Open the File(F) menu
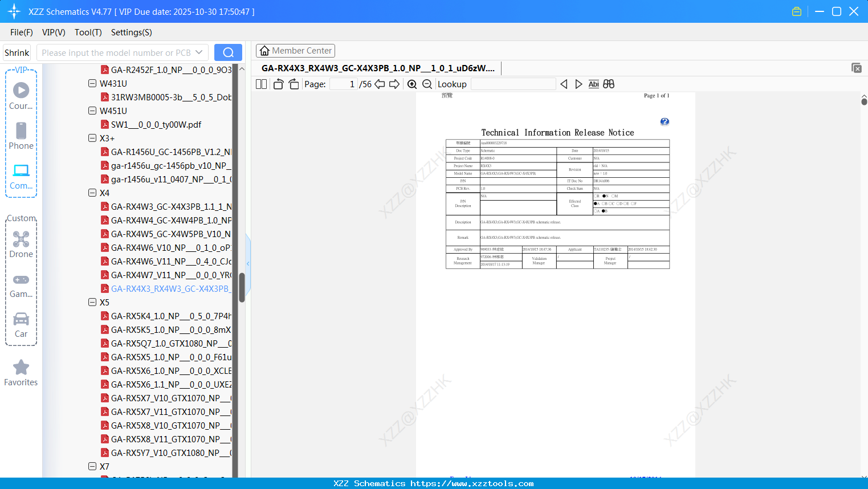Screen dimensions: 868x489 pyautogui.click(x=22, y=32)
